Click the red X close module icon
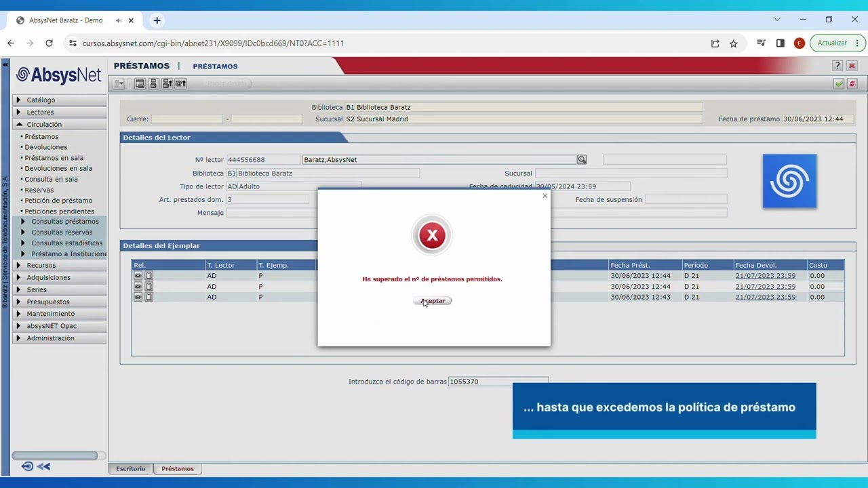Image resolution: width=868 pixels, height=488 pixels. [x=852, y=66]
